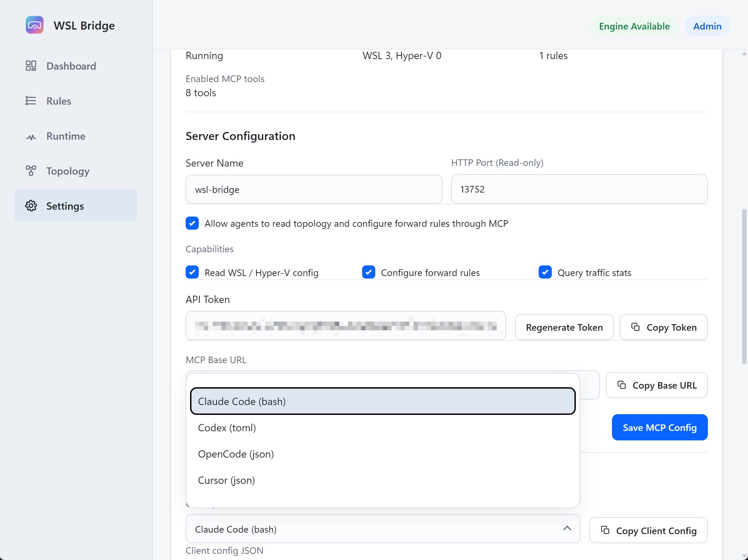Open the Dashboard page
The image size is (748, 560).
click(76, 66)
